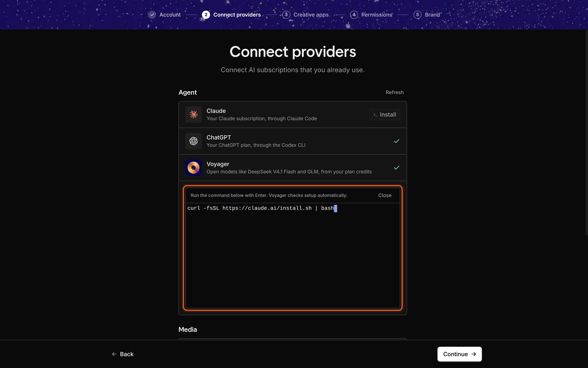The width and height of the screenshot is (588, 368).
Task: Click the "Voyager" provider name
Action: click(x=218, y=164)
